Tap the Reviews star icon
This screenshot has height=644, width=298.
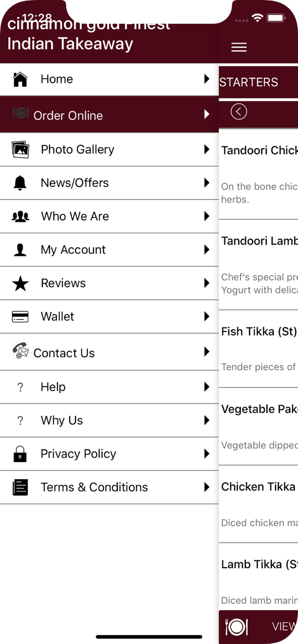click(20, 283)
